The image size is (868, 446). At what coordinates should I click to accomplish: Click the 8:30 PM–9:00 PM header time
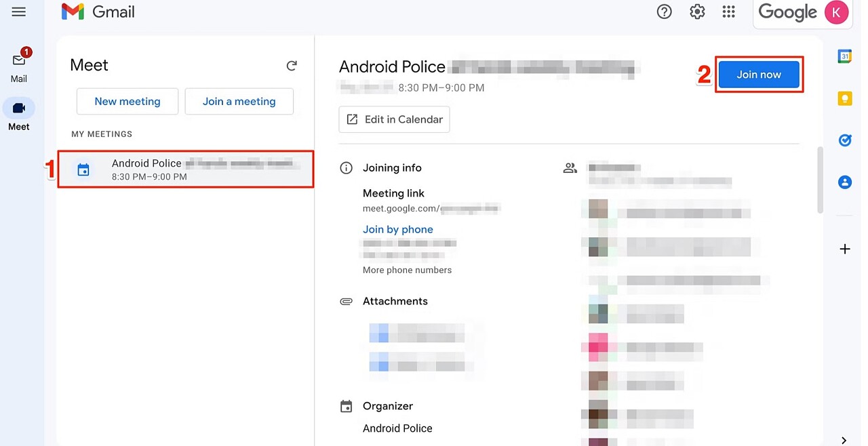click(x=441, y=87)
